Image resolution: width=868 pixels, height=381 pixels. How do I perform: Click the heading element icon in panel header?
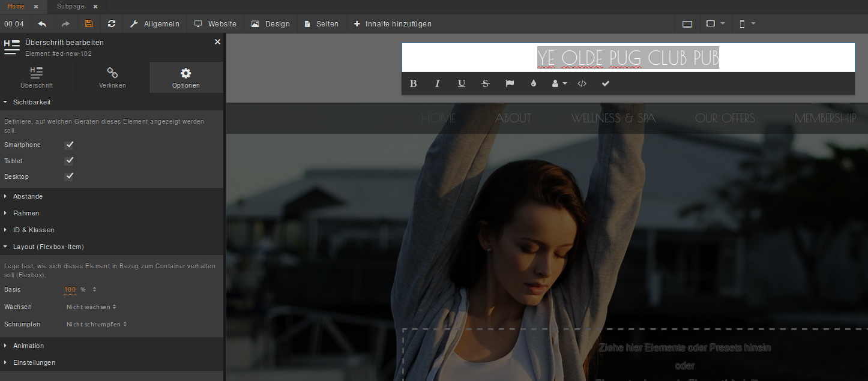[12, 47]
